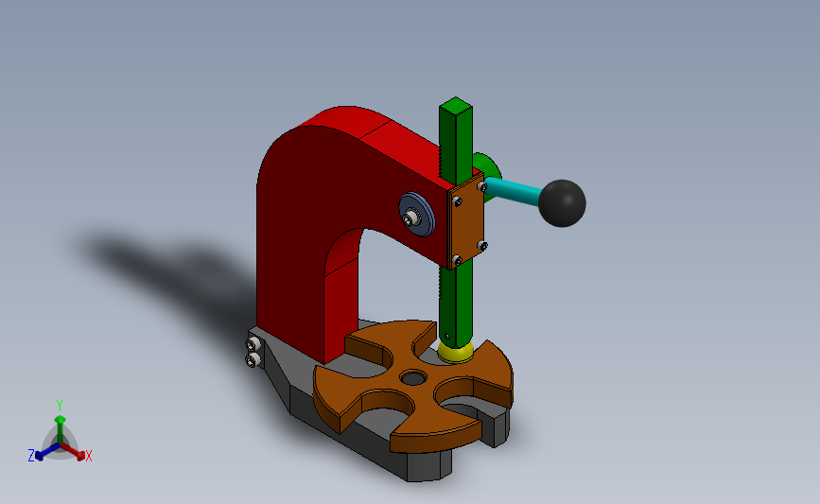Select the top-left screw on cover plate
Viewport: 820px width, 504px height.
pyautogui.click(x=457, y=201)
